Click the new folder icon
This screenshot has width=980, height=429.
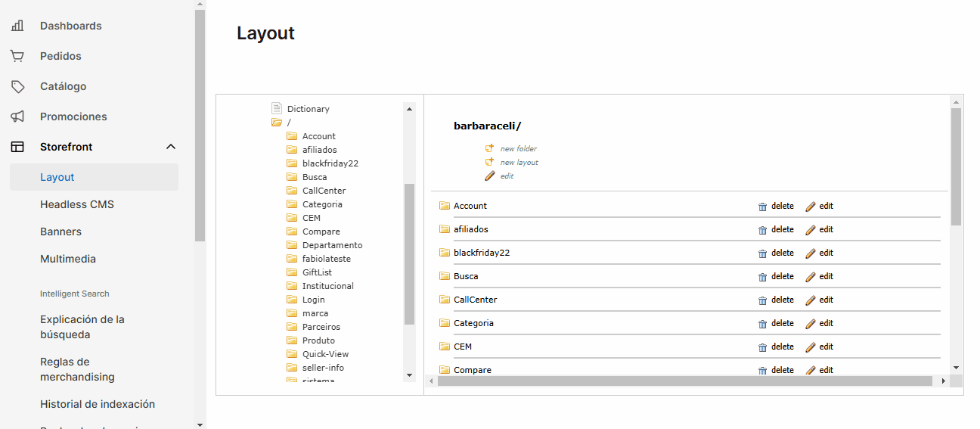[x=489, y=148]
